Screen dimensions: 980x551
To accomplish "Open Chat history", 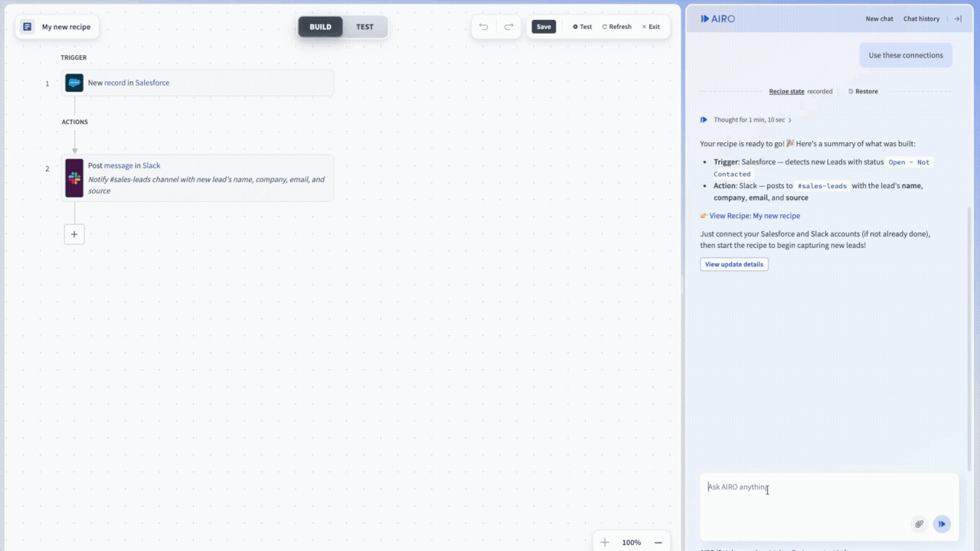I will click(x=921, y=18).
